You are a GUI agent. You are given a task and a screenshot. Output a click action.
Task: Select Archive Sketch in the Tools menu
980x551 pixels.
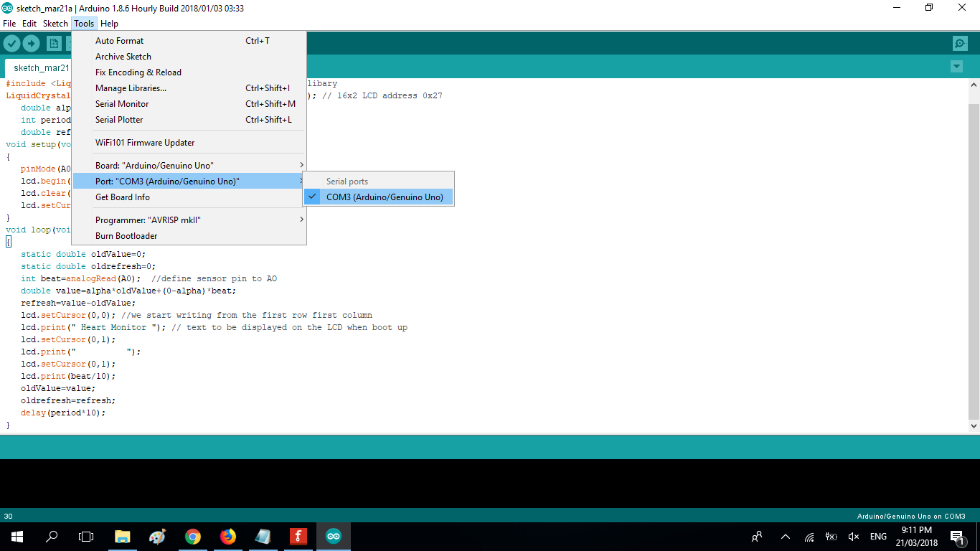(189, 57)
